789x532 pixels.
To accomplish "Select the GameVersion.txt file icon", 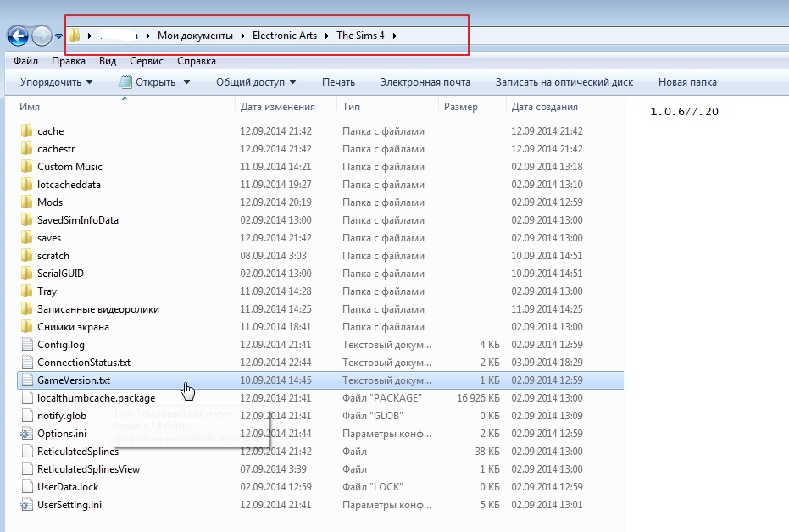I will point(27,380).
